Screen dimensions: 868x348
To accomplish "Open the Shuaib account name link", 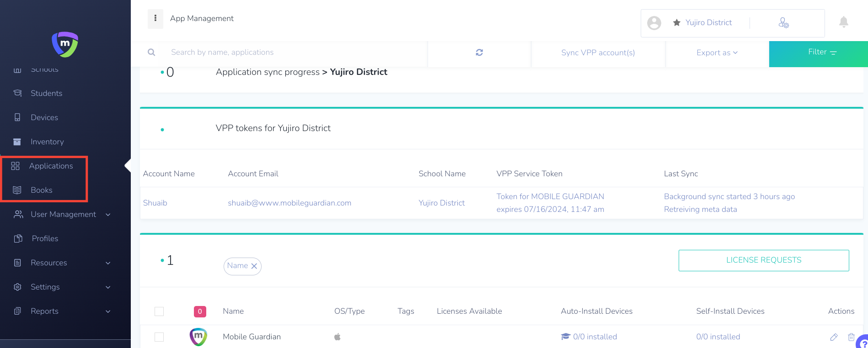I will coord(155,203).
